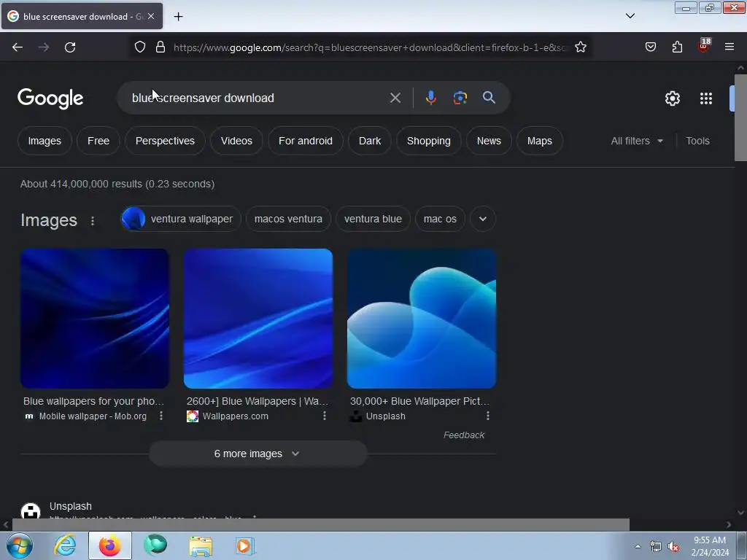Viewport: 747px width, 560px height.
Task: Click the Firefox address bar URL
Action: click(370, 47)
